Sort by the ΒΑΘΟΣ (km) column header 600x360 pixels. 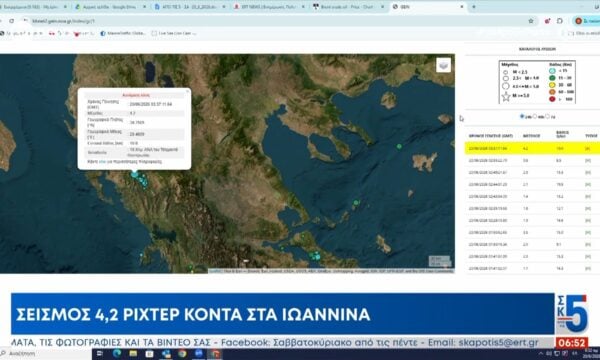click(x=562, y=134)
